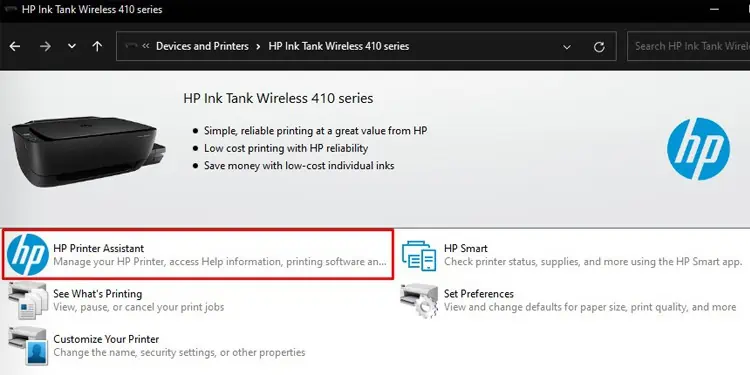The width and height of the screenshot is (750, 375).
Task: Expand the address bar history dropdown
Action: [x=567, y=47]
